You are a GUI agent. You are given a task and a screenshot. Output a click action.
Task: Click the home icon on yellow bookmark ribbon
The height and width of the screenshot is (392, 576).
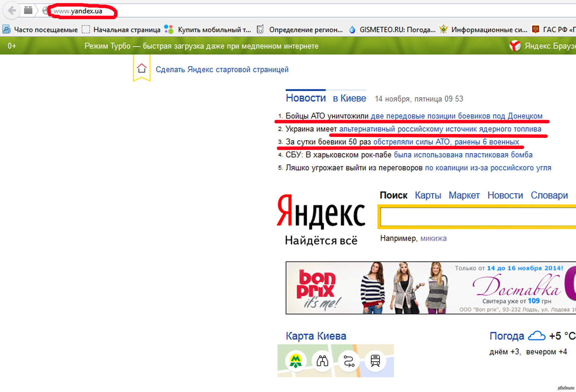click(x=141, y=68)
